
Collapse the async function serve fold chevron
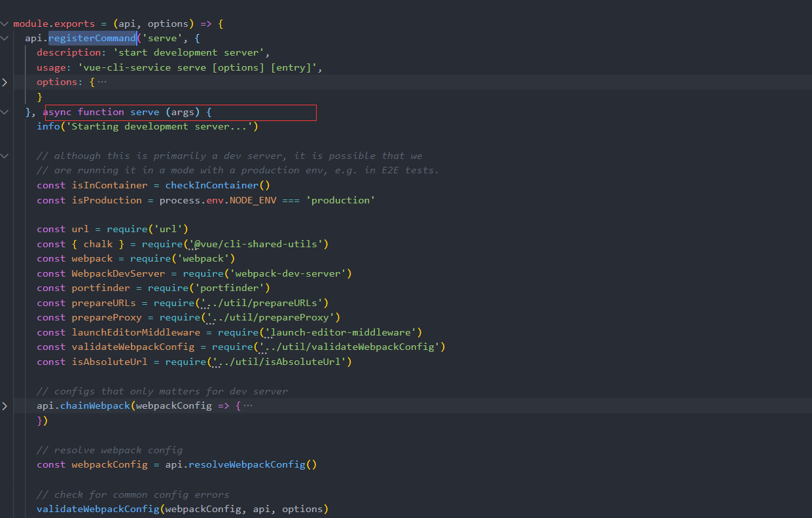[5, 112]
